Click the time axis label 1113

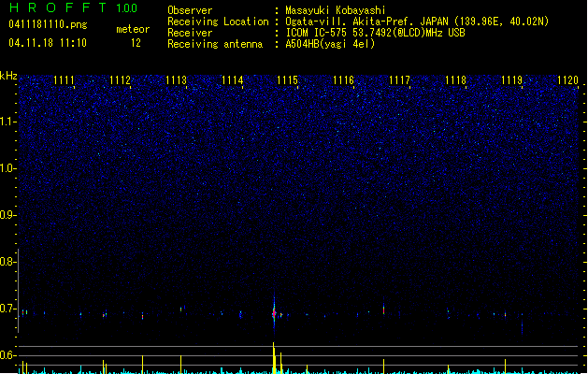(x=176, y=80)
